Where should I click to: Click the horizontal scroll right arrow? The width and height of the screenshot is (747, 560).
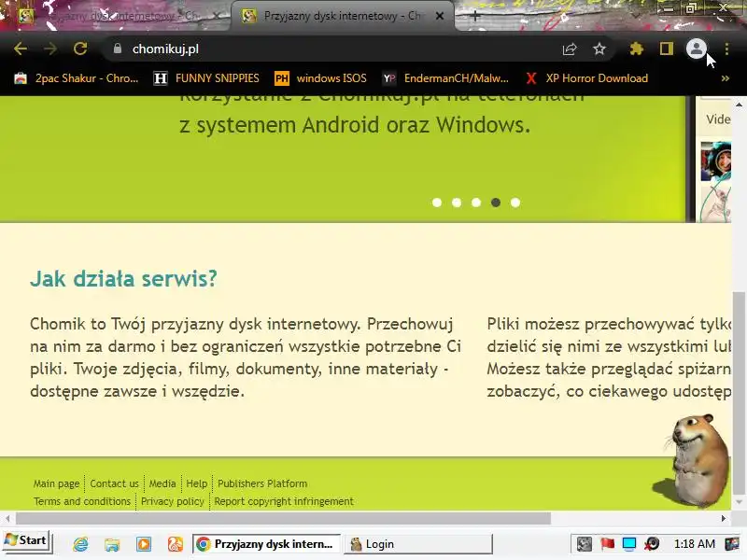pos(724,518)
